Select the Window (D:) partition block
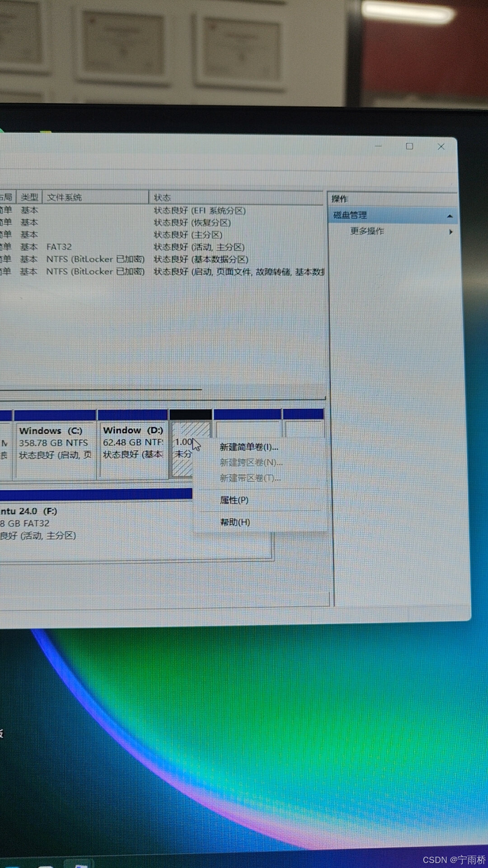Screen dimensions: 488x868 pos(132,444)
